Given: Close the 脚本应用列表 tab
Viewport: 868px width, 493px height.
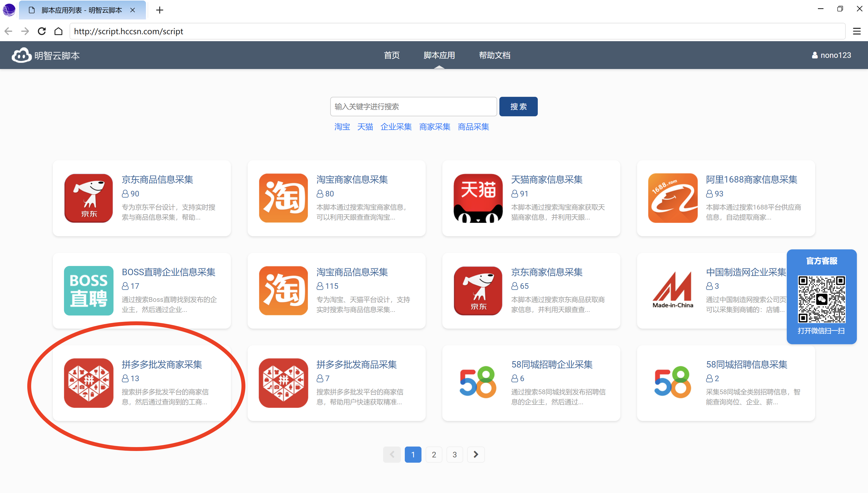Looking at the screenshot, I should point(133,10).
